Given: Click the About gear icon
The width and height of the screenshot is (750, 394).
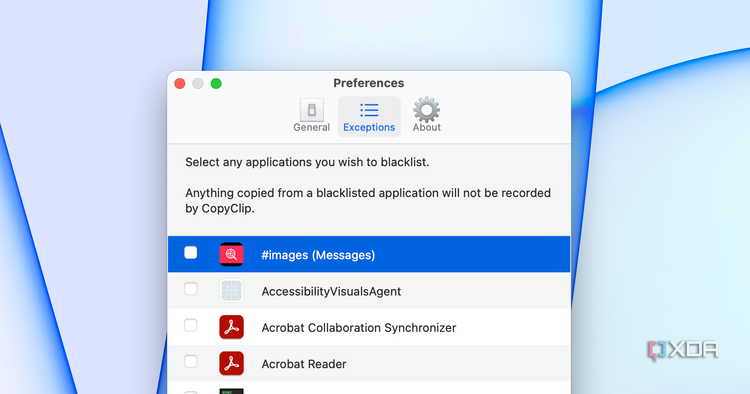Looking at the screenshot, I should tap(426, 110).
